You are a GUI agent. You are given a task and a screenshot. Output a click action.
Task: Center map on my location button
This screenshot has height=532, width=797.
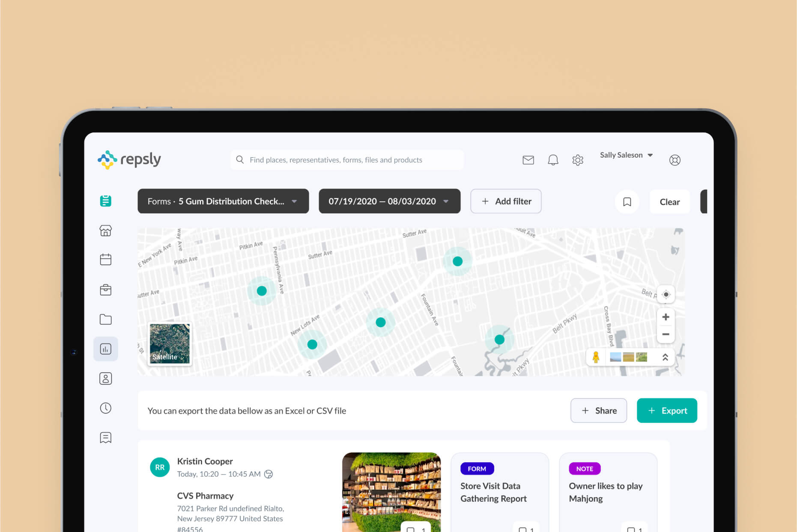pos(666,294)
